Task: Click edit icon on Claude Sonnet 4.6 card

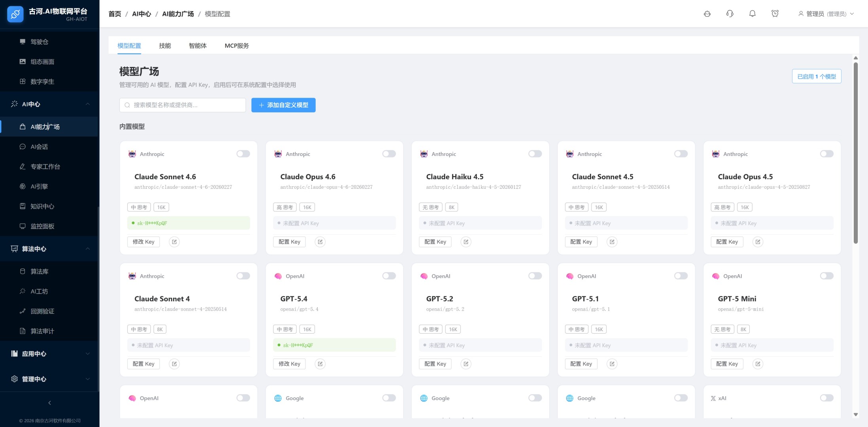Action: 174,242
